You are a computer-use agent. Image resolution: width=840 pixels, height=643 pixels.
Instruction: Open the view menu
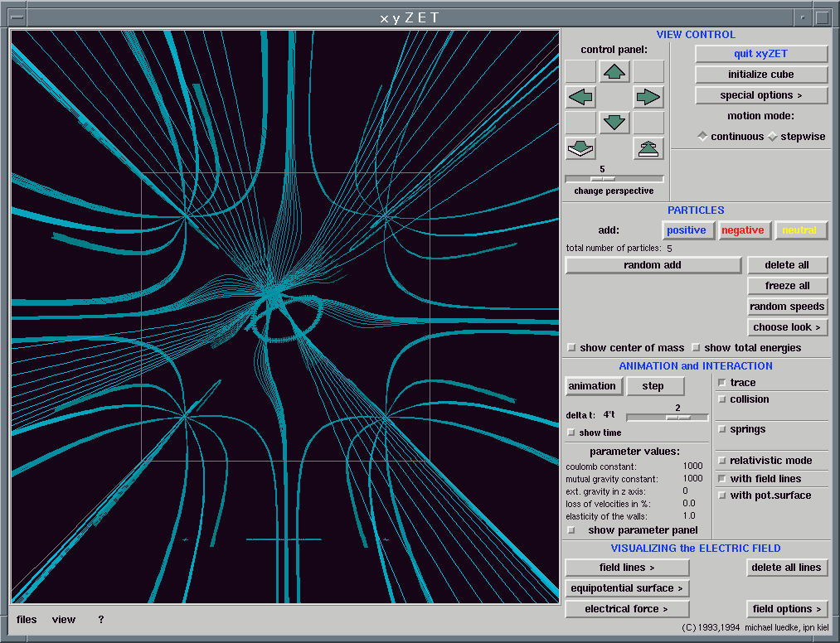[64, 620]
